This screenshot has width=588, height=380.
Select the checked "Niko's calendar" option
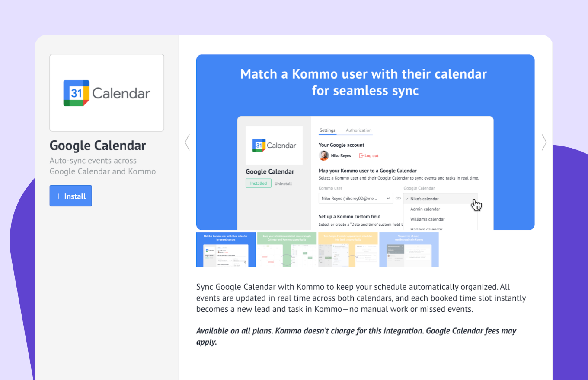tap(425, 199)
